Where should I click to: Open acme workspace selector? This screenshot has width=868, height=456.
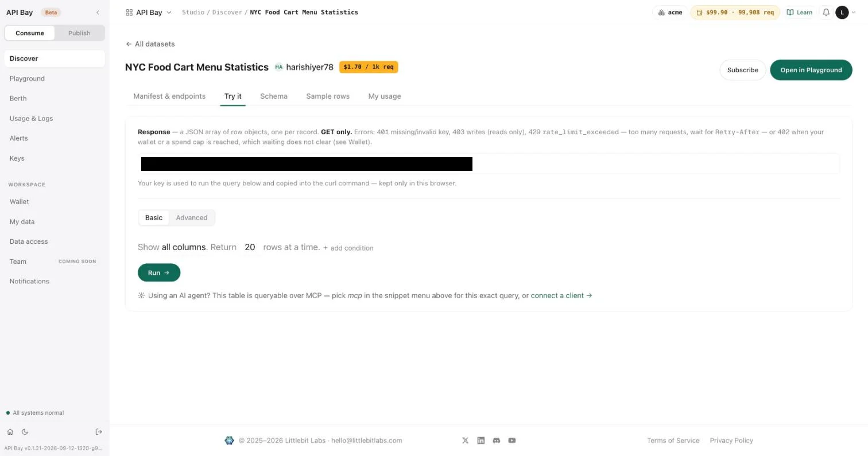[670, 12]
